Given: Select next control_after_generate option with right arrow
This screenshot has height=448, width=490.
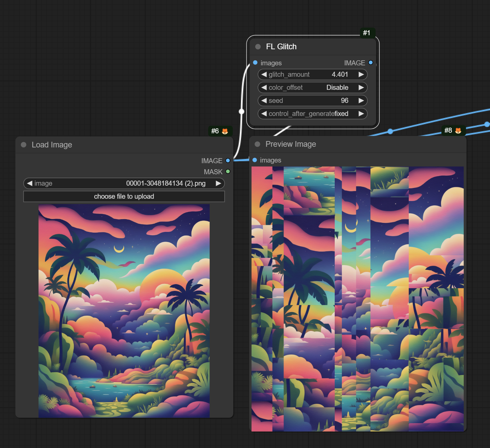Looking at the screenshot, I should [x=361, y=114].
